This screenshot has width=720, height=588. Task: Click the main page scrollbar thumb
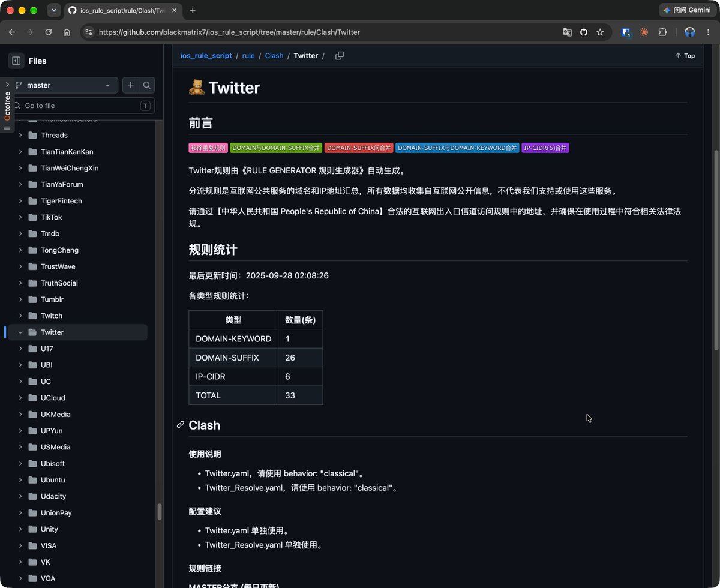(716, 251)
